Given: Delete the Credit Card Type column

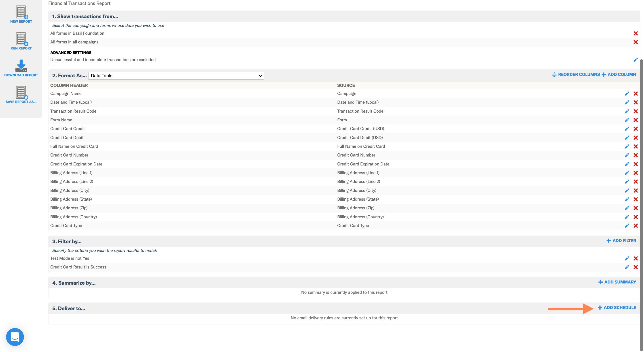Looking at the screenshot, I should pyautogui.click(x=636, y=225).
